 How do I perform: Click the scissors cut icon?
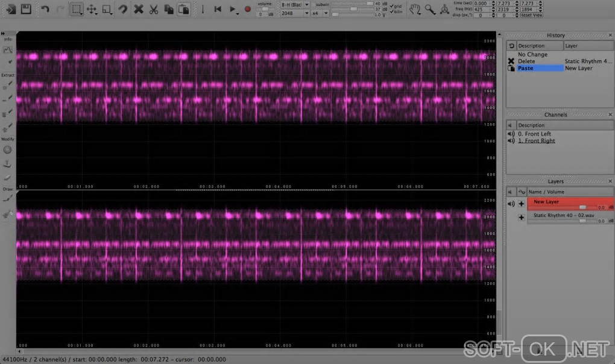point(153,9)
